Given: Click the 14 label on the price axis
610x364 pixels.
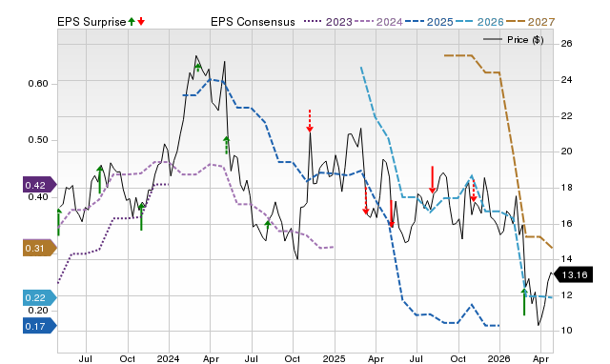Looking at the screenshot, I should coord(567,259).
